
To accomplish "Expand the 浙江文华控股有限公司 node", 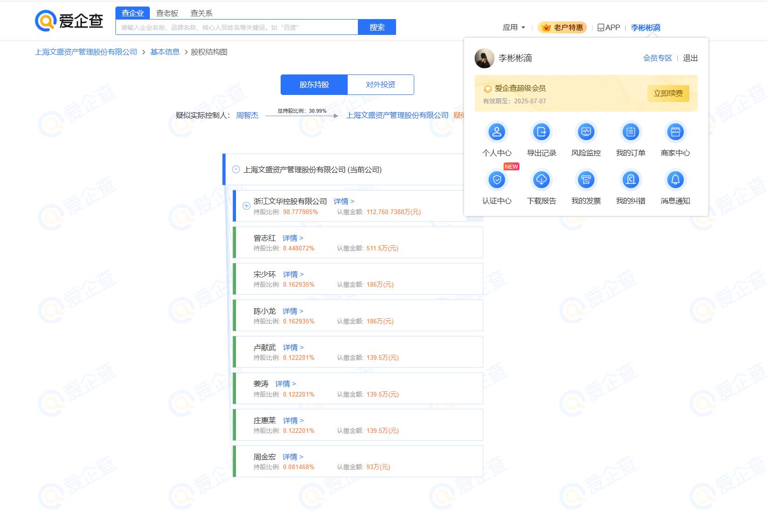I will tap(246, 206).
